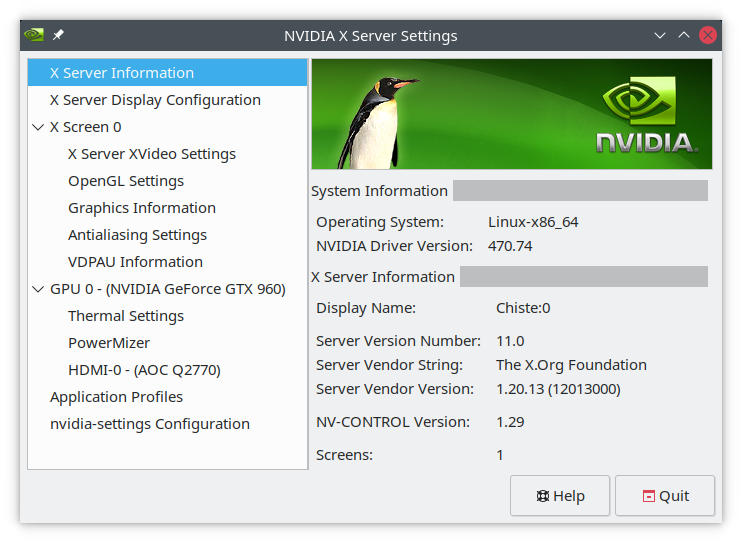Click the System Information section header
The height and width of the screenshot is (543, 742).
click(380, 191)
